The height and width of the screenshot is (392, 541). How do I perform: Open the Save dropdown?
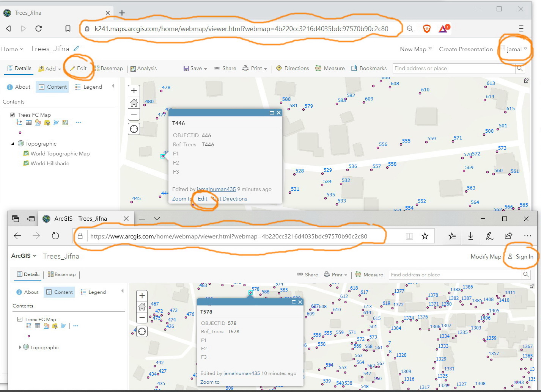pos(195,69)
